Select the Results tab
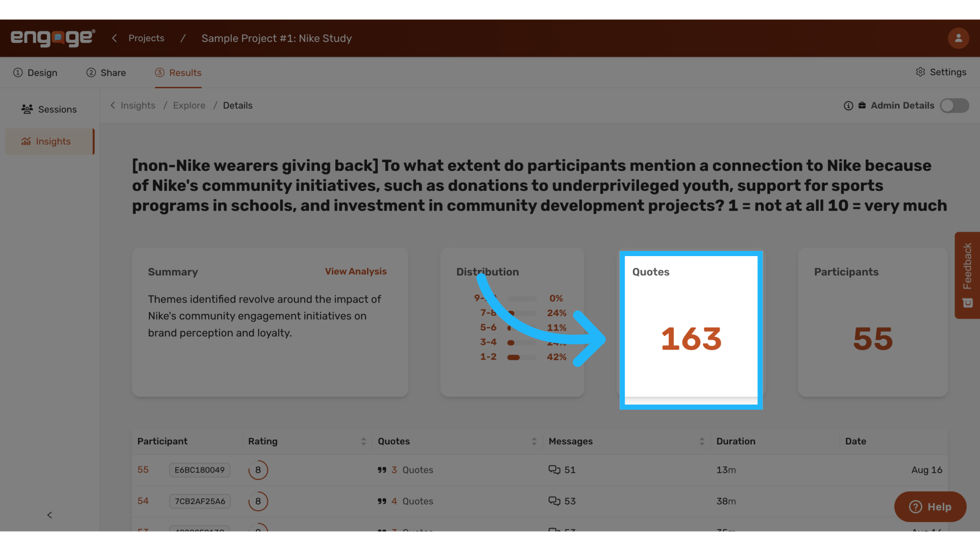 point(178,72)
